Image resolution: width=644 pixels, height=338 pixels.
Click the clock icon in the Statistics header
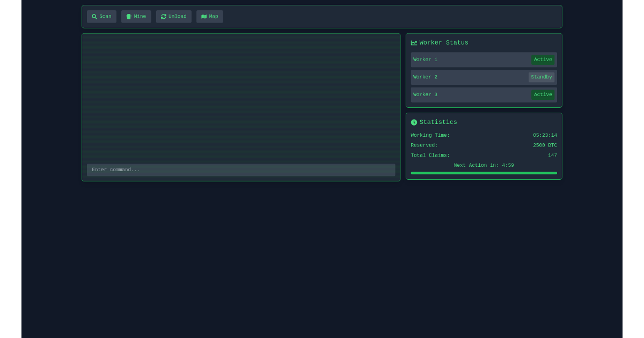click(414, 122)
